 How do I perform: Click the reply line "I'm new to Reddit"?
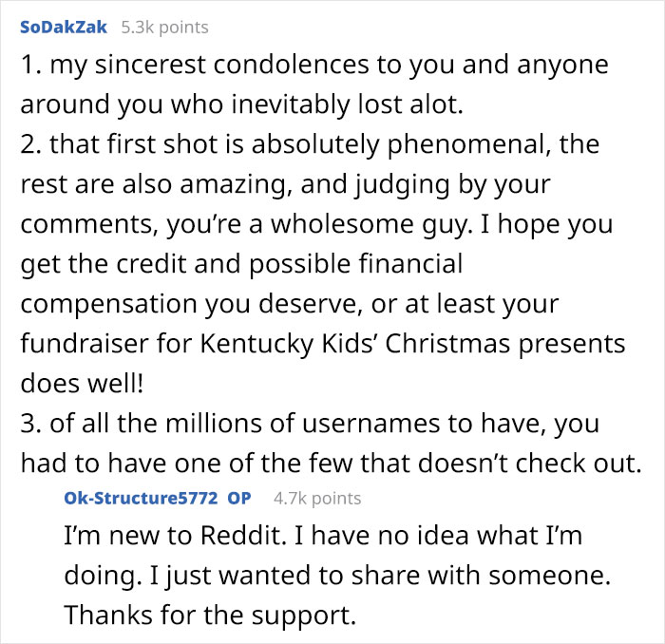(323, 537)
